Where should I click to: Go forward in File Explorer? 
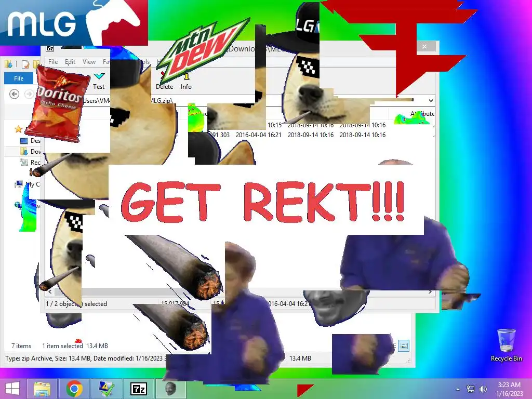pos(29,94)
